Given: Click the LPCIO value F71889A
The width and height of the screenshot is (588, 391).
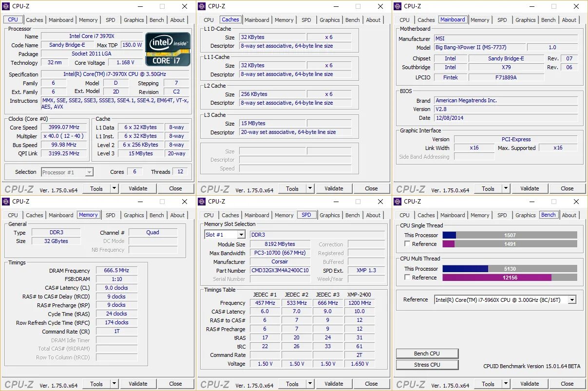Looking at the screenshot, I should [506, 77].
